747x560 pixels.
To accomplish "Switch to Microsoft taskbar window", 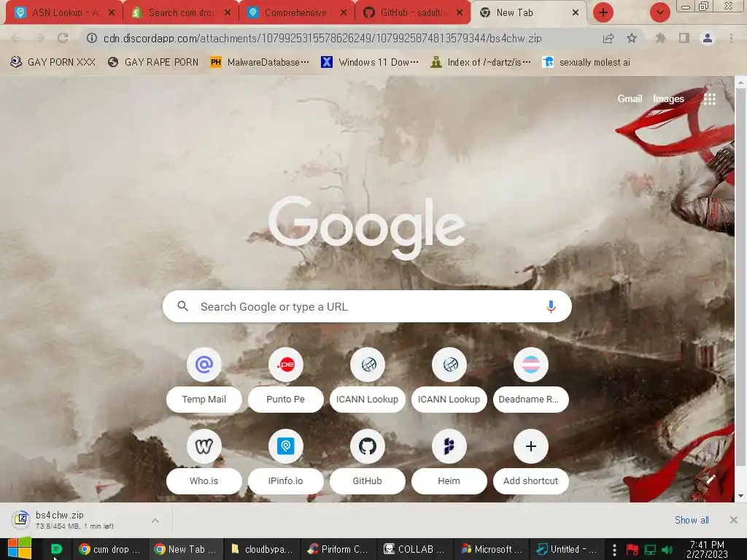I will point(492,549).
